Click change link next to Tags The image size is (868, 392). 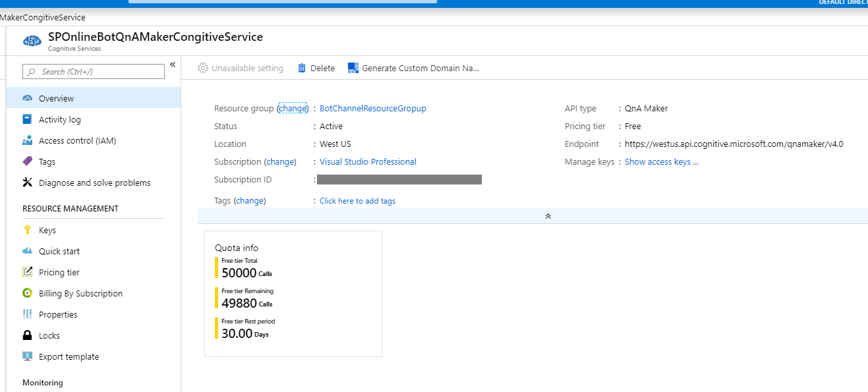(x=250, y=200)
